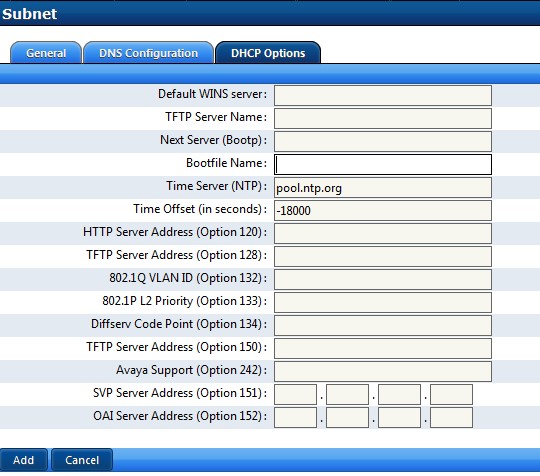Image resolution: width=540 pixels, height=476 pixels.
Task: Focus the Diffserv Code Point field
Action: click(x=383, y=325)
